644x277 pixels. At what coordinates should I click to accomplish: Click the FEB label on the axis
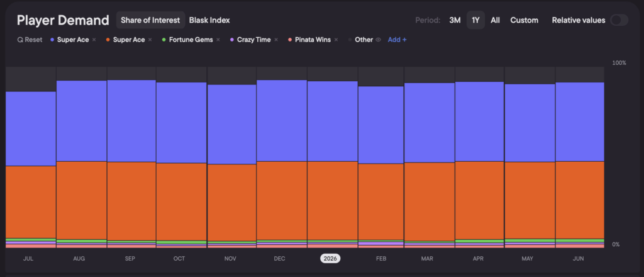[x=381, y=259]
